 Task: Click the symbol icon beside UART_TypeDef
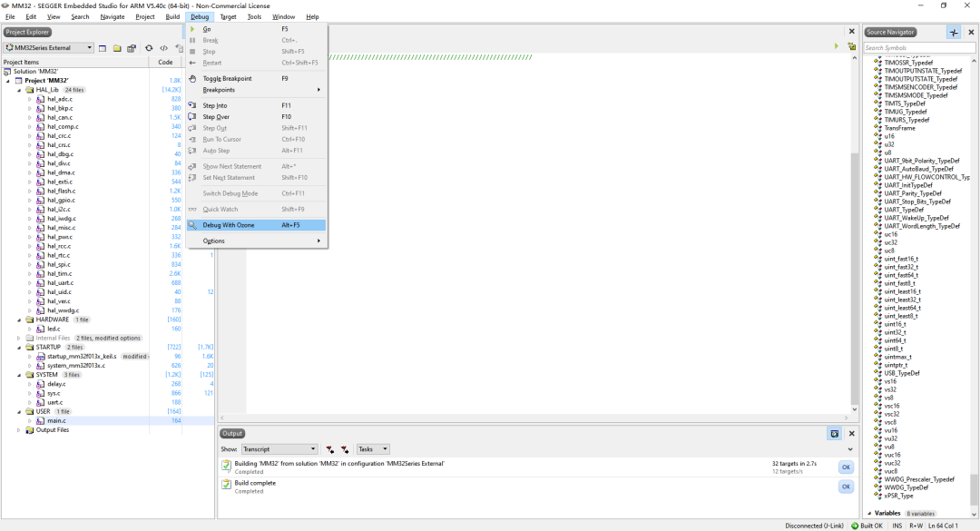tap(877, 211)
